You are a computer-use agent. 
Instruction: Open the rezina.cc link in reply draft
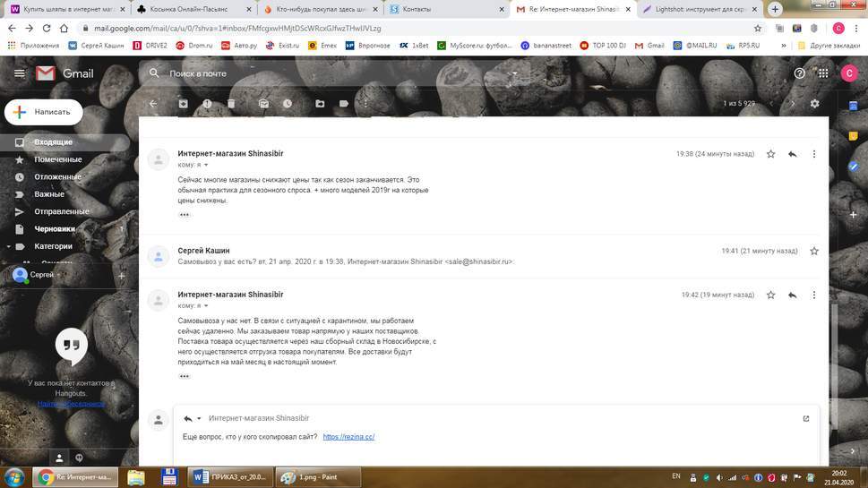[x=348, y=437]
